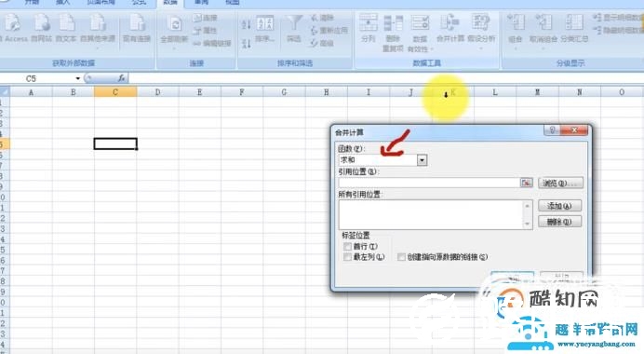
Task: Open the Group (组合) dropdown arrow
Action: pyautogui.click(x=515, y=48)
